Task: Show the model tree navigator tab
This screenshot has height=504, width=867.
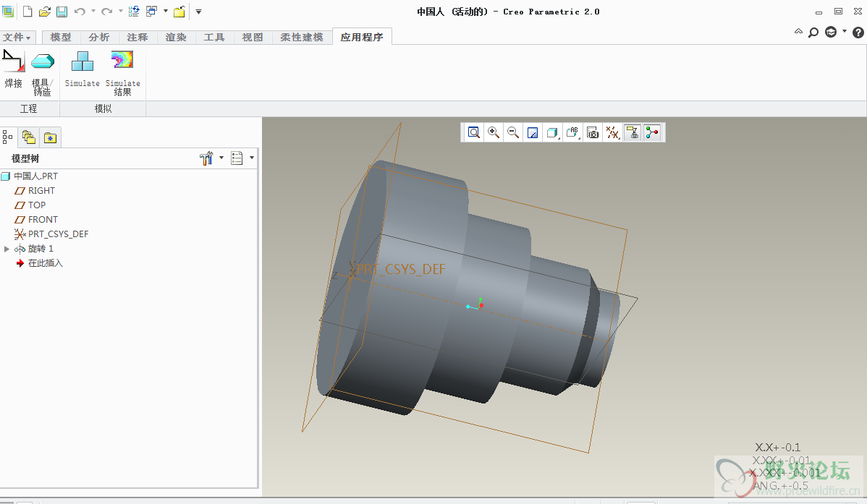Action: [8, 137]
